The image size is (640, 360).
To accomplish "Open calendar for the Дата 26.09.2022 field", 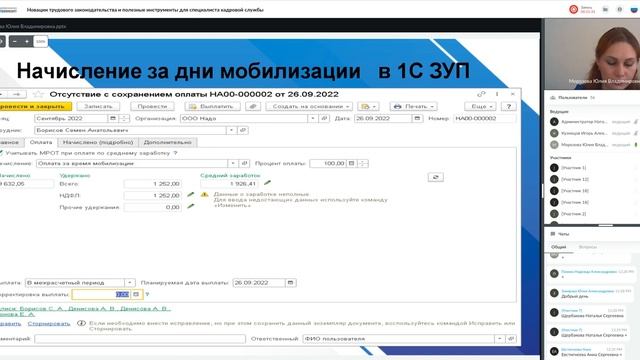I will coord(417,118).
